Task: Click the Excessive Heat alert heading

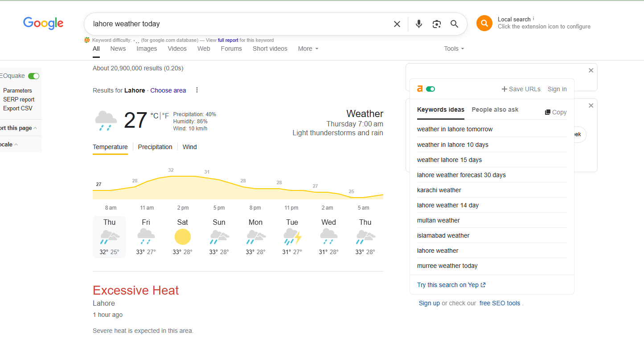Action: tap(136, 290)
